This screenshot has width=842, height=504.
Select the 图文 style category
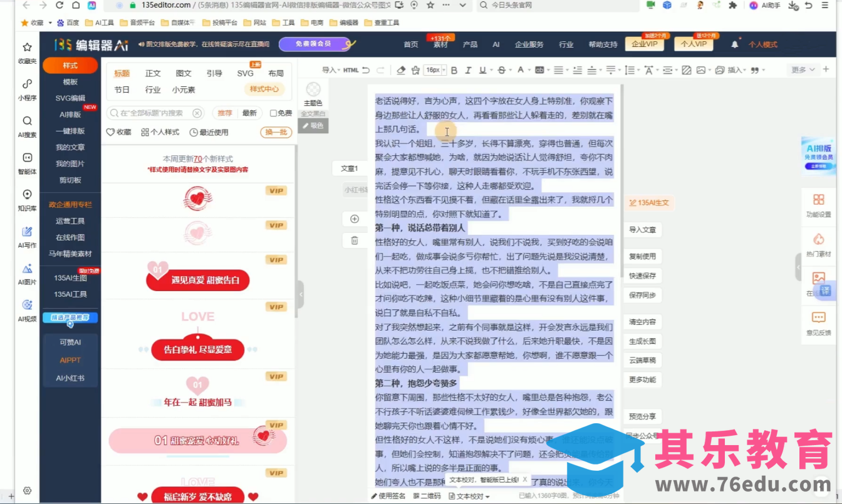[x=184, y=73]
